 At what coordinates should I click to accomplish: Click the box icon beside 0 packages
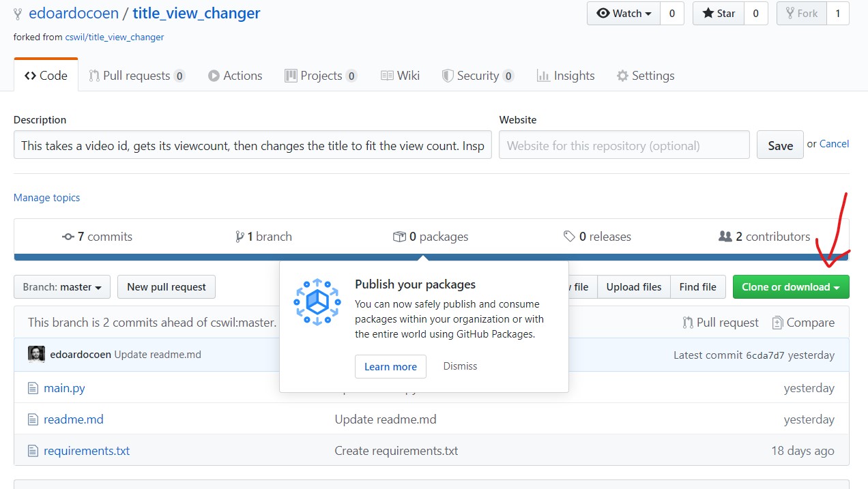[x=399, y=237]
